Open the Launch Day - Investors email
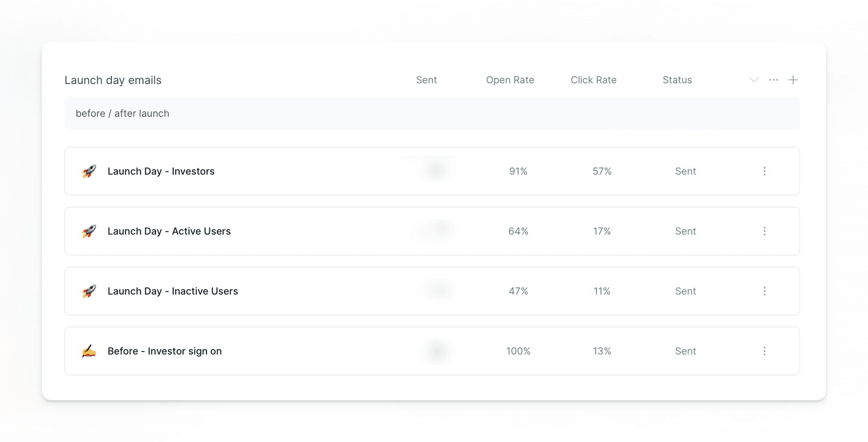 click(161, 171)
